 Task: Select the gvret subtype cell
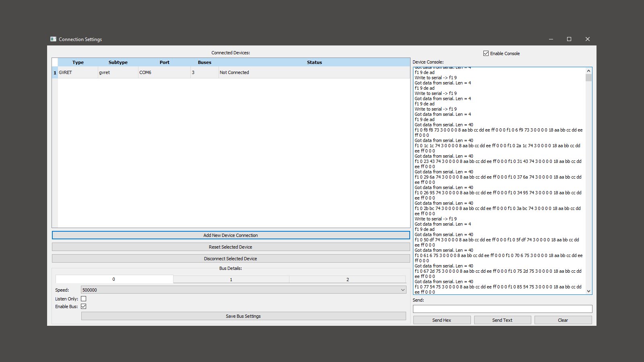(118, 72)
